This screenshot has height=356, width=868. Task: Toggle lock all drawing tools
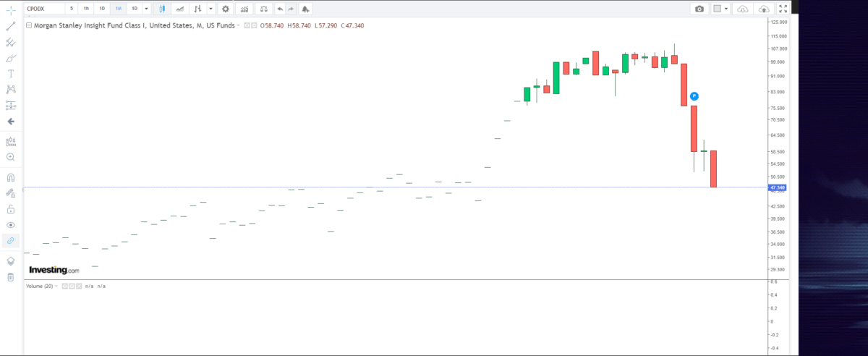(x=11, y=209)
